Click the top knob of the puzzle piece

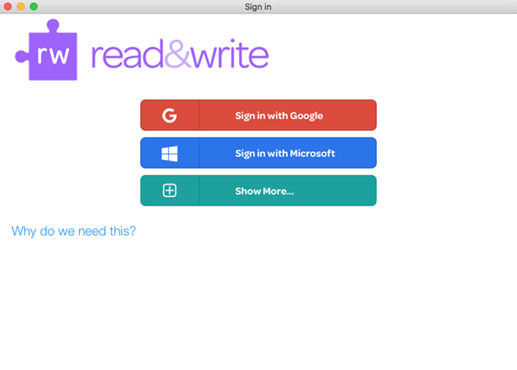(x=53, y=25)
